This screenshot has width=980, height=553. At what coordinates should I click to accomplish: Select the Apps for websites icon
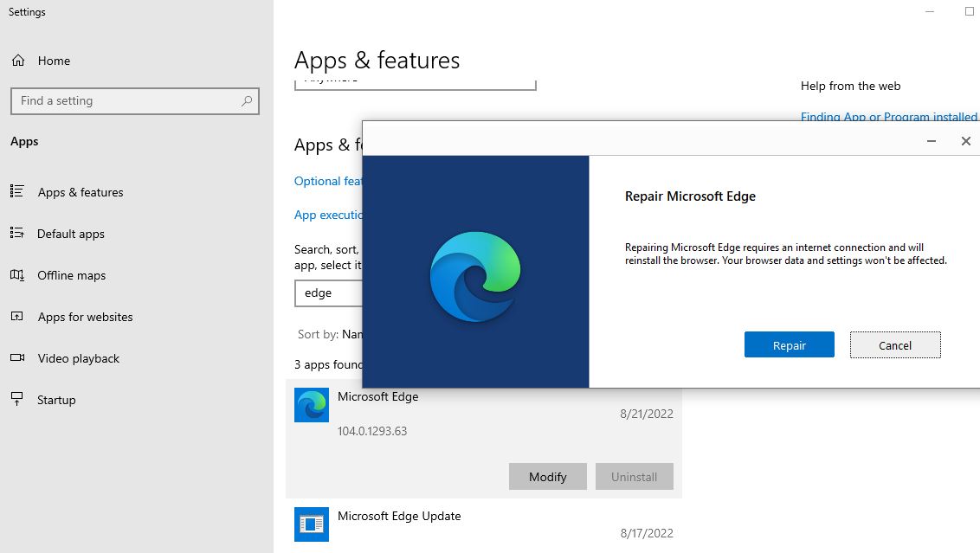pyautogui.click(x=17, y=317)
